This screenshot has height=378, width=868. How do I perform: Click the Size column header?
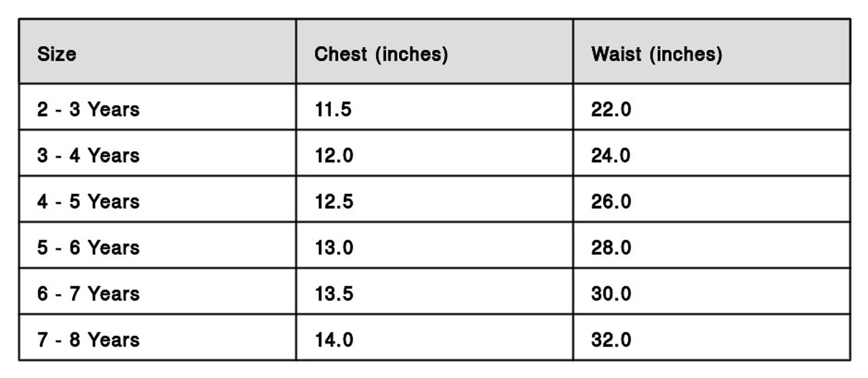point(57,55)
